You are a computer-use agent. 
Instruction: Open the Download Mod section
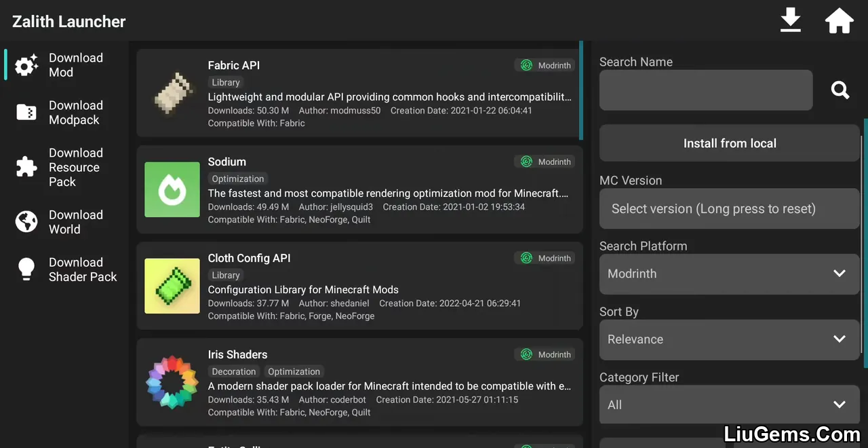point(65,65)
